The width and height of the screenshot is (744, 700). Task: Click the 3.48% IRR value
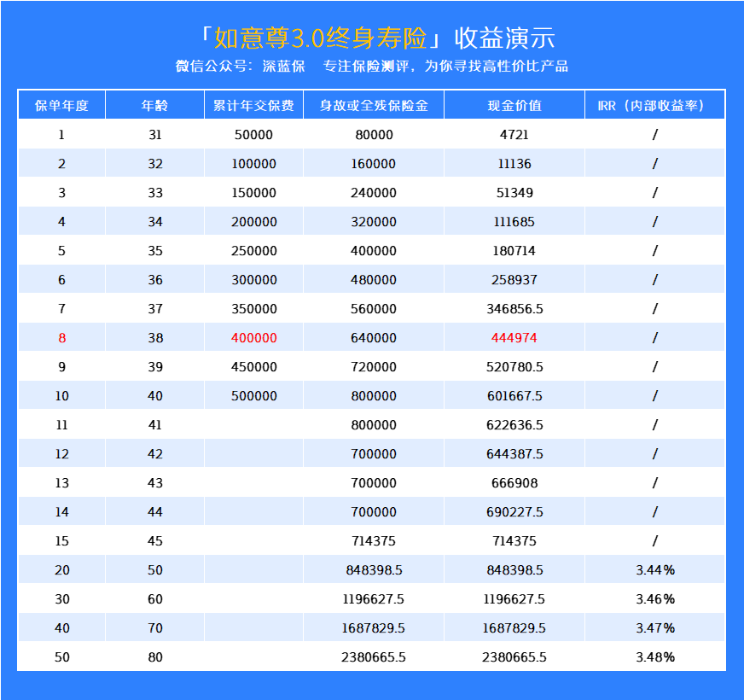(654, 657)
